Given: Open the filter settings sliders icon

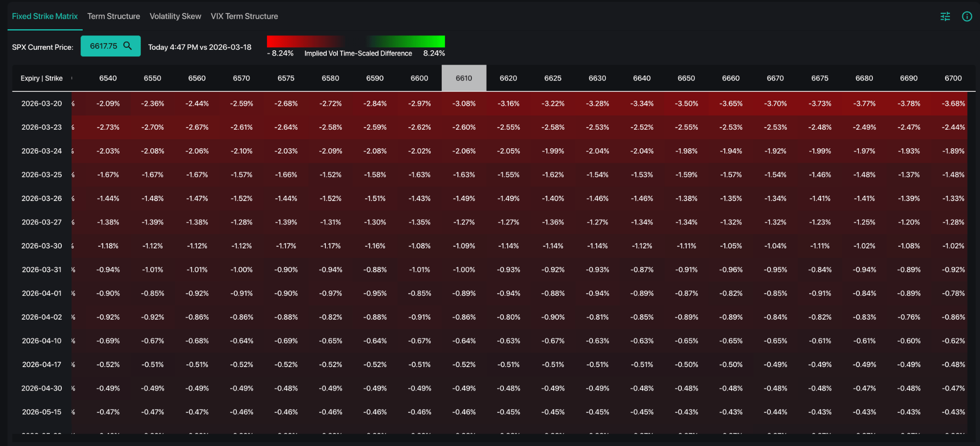Looking at the screenshot, I should (x=945, y=17).
